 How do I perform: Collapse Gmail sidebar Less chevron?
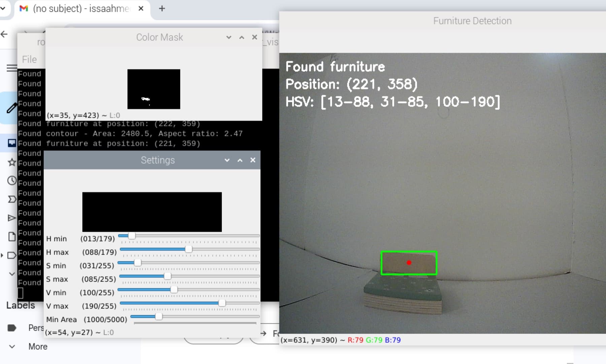tap(12, 274)
